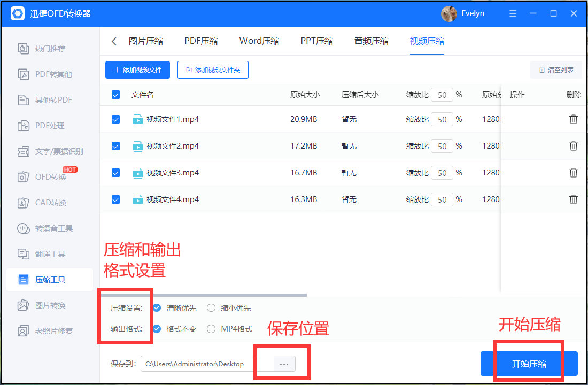Screen dimensions: 588x385
Task: Open 文字/票据识别 in the sidebar
Action: coord(50,152)
